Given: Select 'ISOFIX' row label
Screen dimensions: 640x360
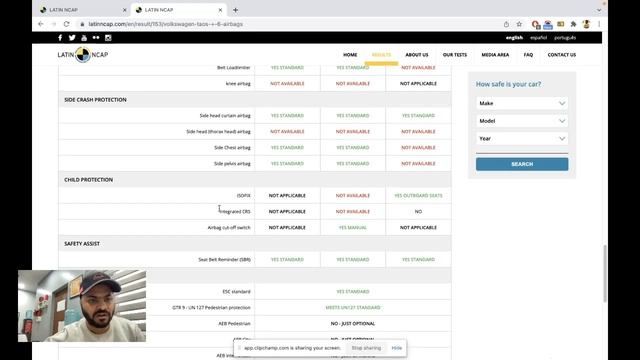Looking at the screenshot, I should [x=244, y=196].
